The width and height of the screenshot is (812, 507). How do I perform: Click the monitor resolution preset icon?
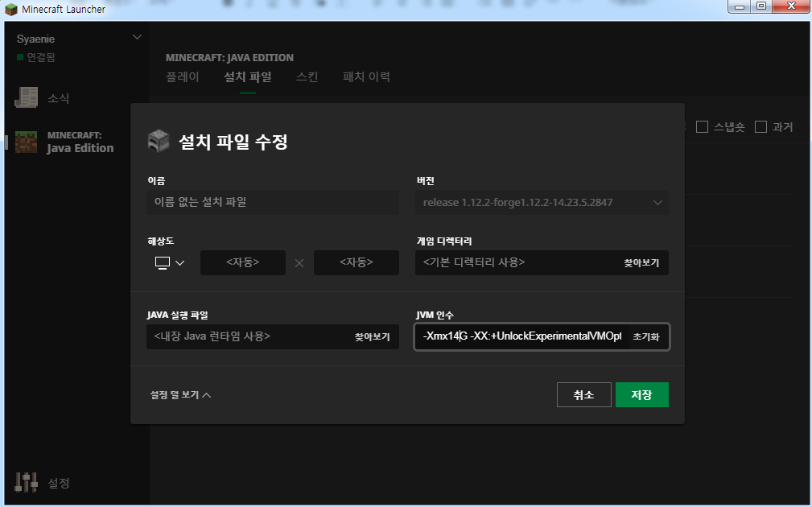pyautogui.click(x=162, y=262)
